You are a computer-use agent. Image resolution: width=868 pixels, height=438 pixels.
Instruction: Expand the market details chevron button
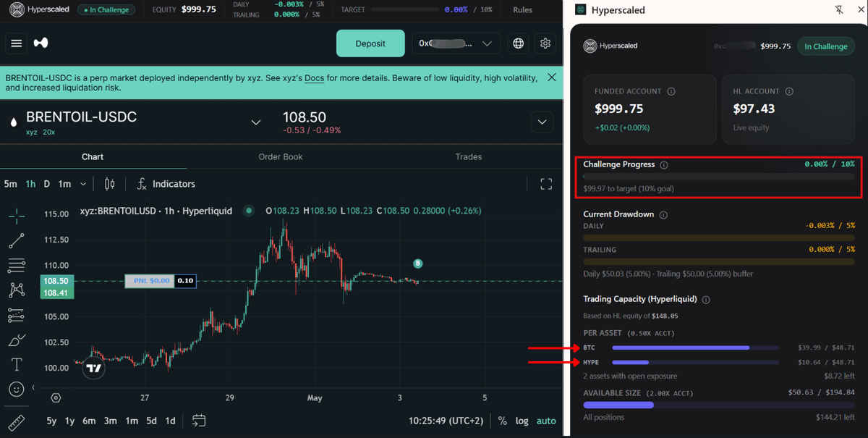pyautogui.click(x=542, y=122)
